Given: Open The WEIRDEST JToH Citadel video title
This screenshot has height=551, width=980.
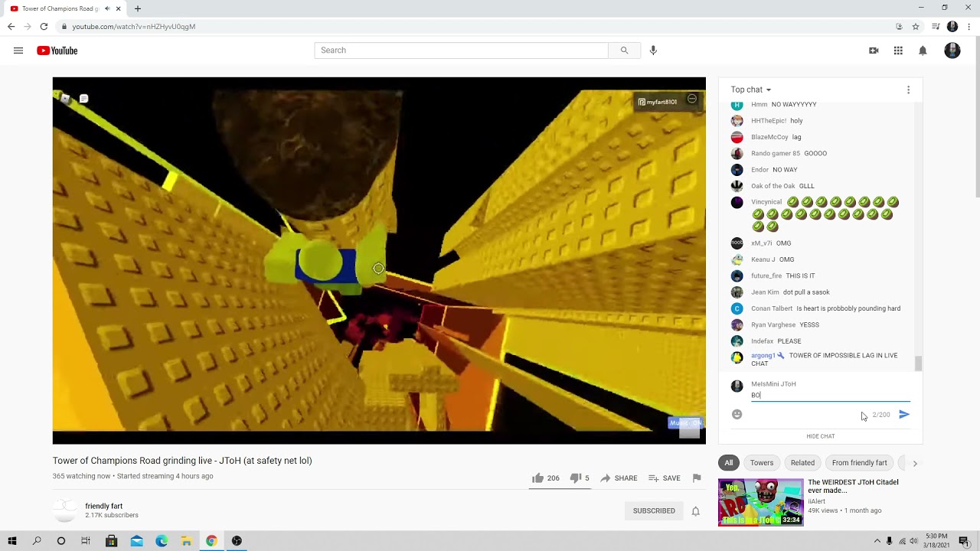Looking at the screenshot, I should pos(853,487).
